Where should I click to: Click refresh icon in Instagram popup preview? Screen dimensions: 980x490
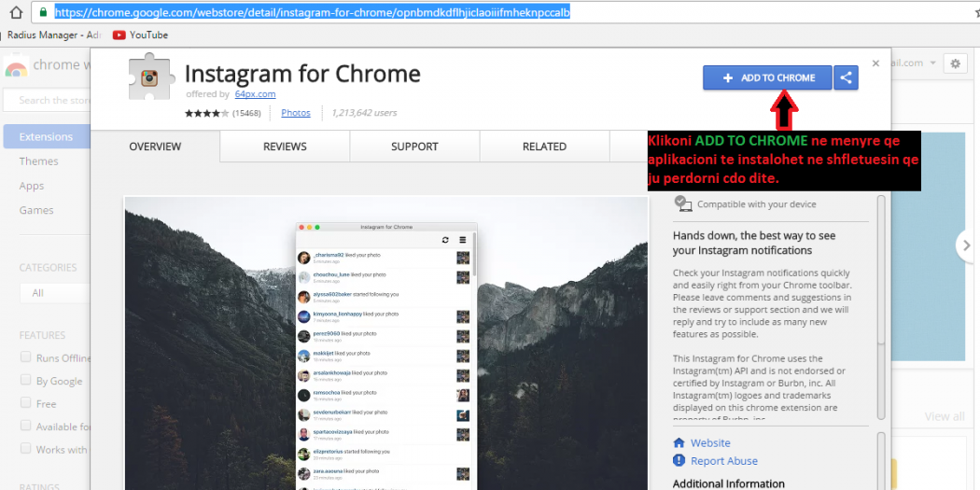tap(445, 240)
